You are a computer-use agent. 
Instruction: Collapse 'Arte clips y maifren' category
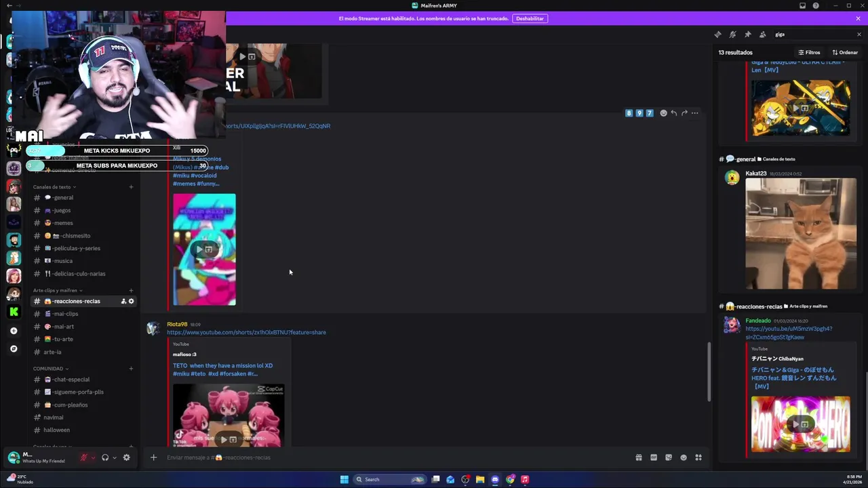(x=58, y=290)
